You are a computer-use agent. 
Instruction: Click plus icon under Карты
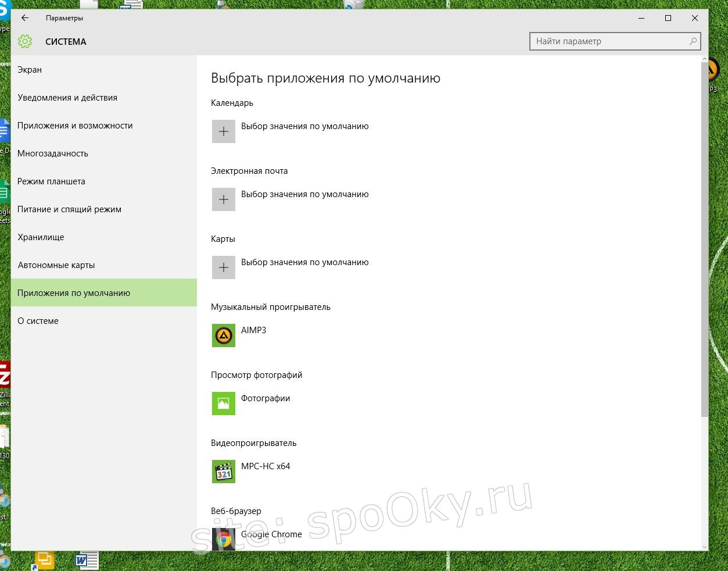(x=224, y=267)
